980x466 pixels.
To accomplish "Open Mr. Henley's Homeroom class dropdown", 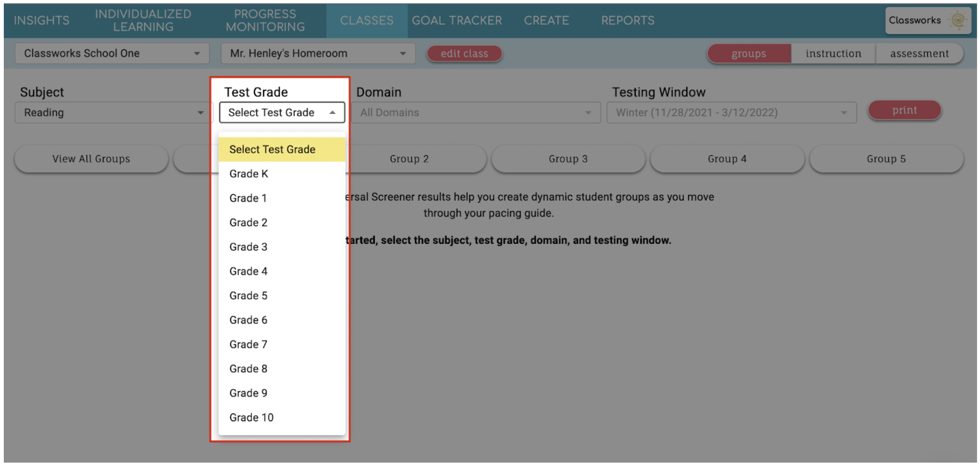I will (318, 53).
